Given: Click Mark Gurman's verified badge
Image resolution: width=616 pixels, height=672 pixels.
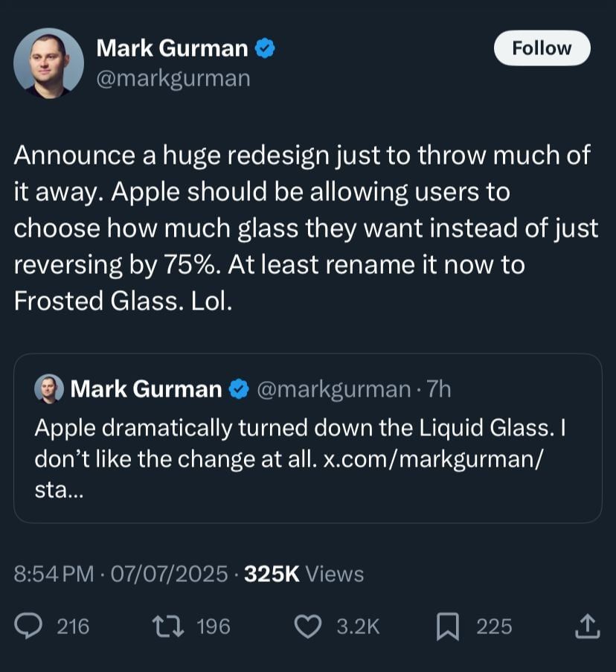Looking at the screenshot, I should (x=266, y=49).
